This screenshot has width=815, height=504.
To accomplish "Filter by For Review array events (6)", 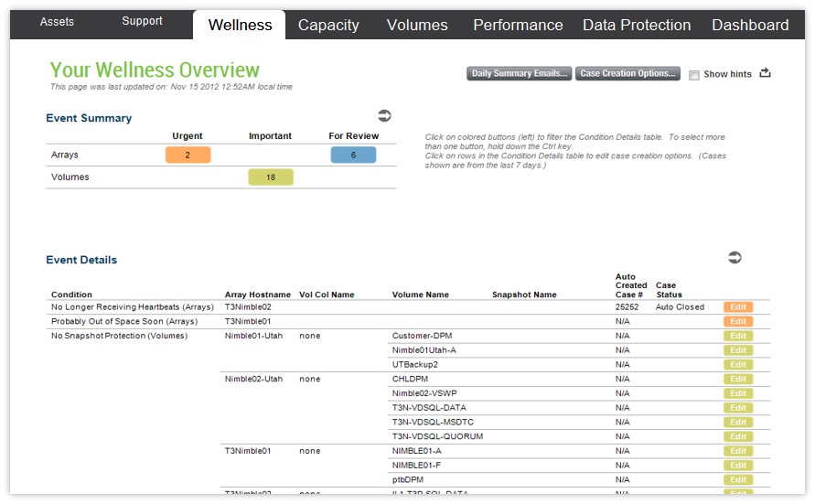I will [353, 155].
